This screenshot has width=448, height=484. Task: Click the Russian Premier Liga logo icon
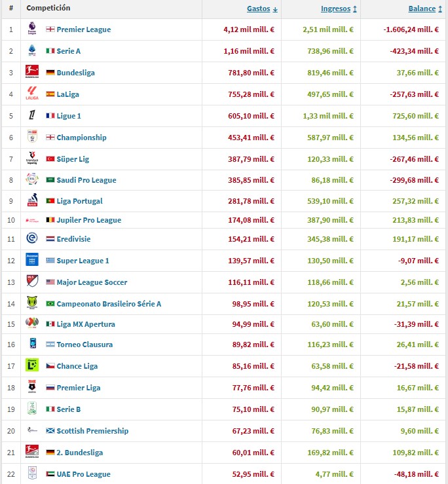pyautogui.click(x=32, y=386)
